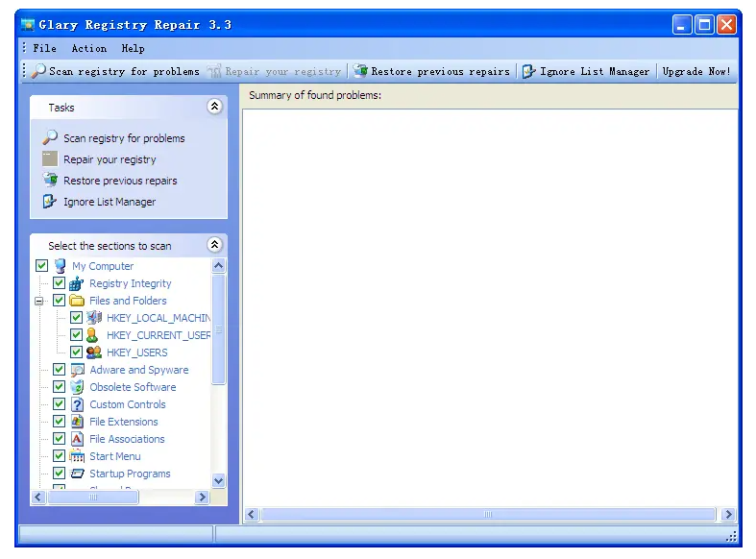
Task: Click the magnifier icon in Tasks panel
Action: click(50, 137)
